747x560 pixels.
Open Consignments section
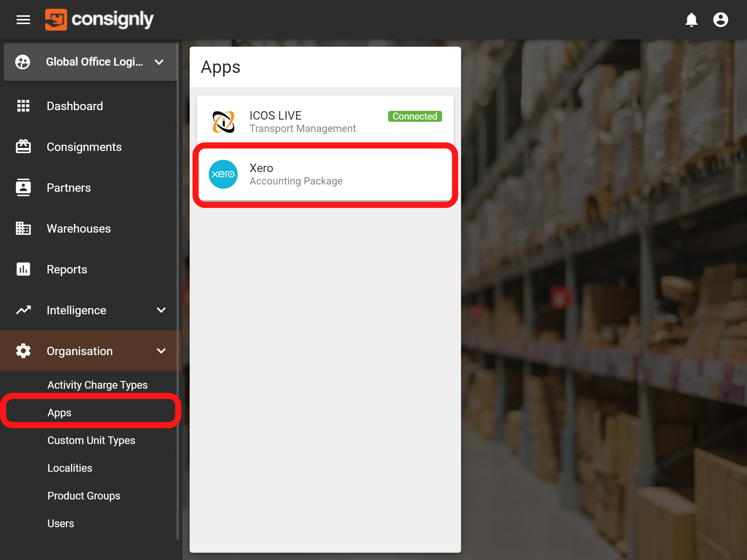tap(91, 147)
